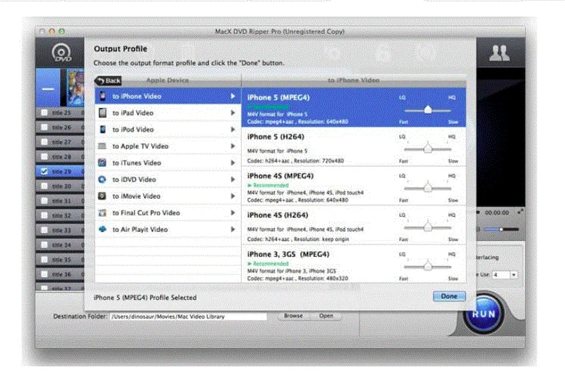Screen dimensions: 565x392
Task: Click the iDVD icon in list
Action: pos(102,179)
